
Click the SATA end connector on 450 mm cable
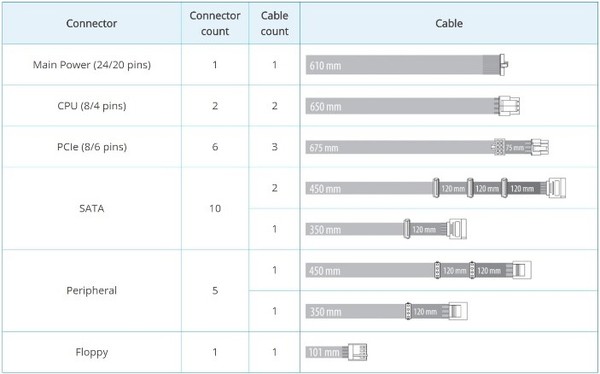[x=557, y=188]
